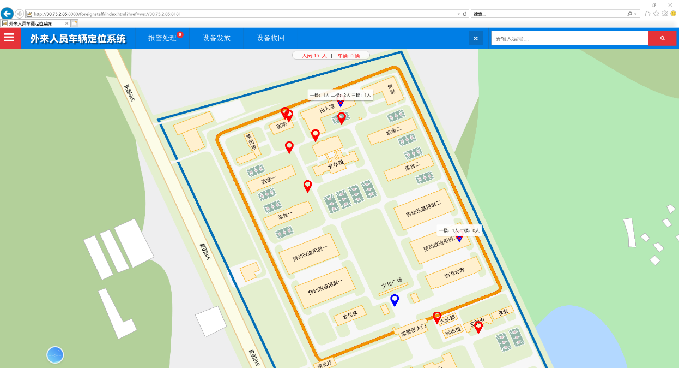Open a new browser tab
The image size is (680, 368).
(74, 23)
